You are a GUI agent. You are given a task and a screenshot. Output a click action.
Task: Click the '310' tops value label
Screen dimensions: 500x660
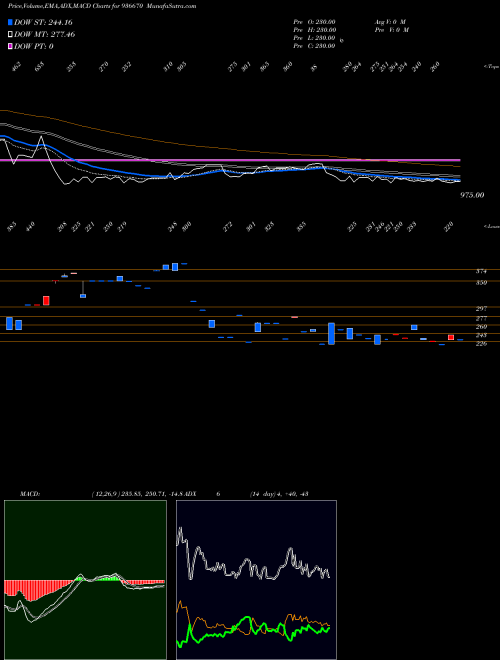pos(168,66)
